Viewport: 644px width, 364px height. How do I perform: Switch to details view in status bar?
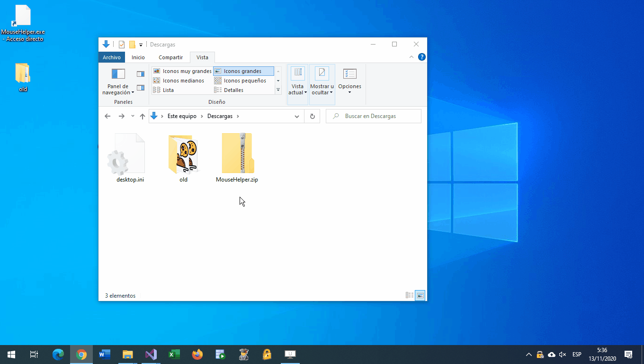410,295
